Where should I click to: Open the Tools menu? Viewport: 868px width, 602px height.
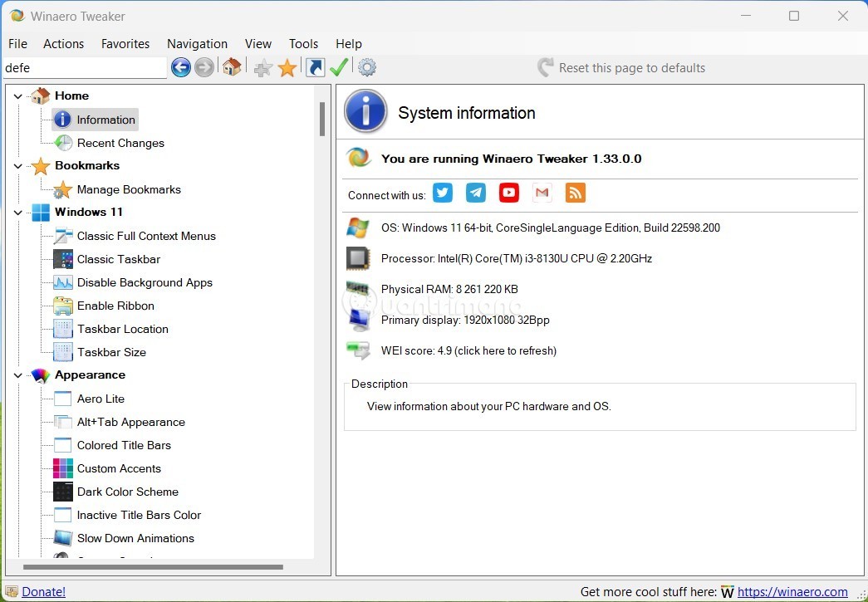tap(303, 44)
